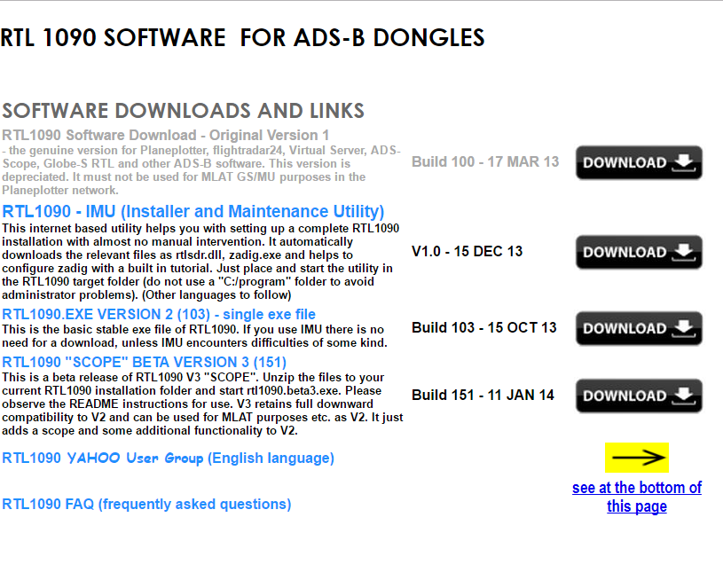Click the greyed text 'the genuine version for Planeplotter'
This screenshot has width=723, height=588.
[x=201, y=170]
